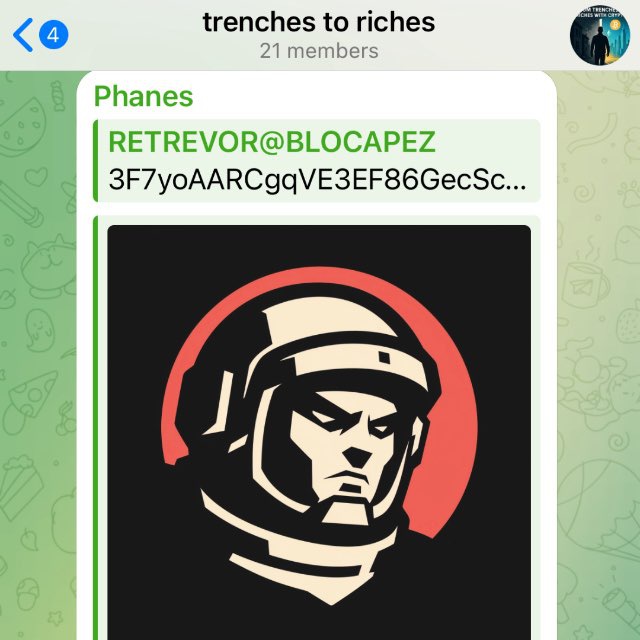Viewport: 640px width, 640px height.
Task: Tap the green bar beside the image preview
Action: (96, 428)
